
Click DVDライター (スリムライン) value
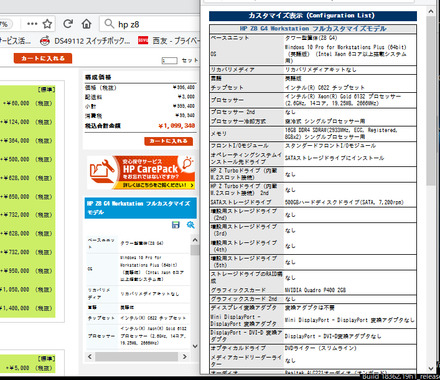tap(320, 348)
